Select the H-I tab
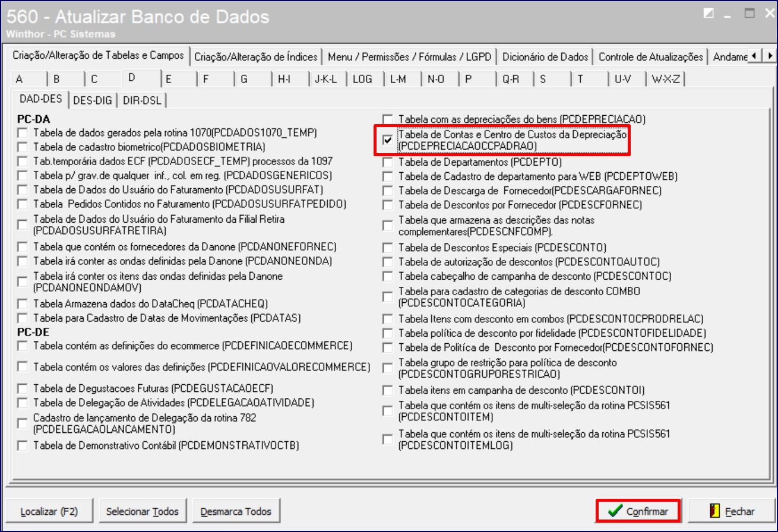Image resolution: width=778 pixels, height=532 pixels. (x=290, y=79)
